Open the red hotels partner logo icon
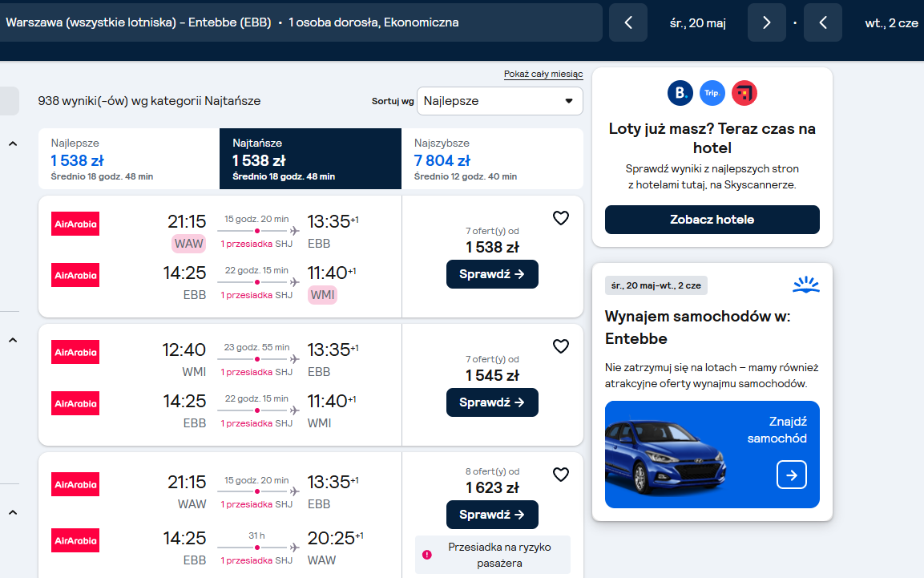Image resolution: width=924 pixels, height=578 pixels. tap(744, 93)
